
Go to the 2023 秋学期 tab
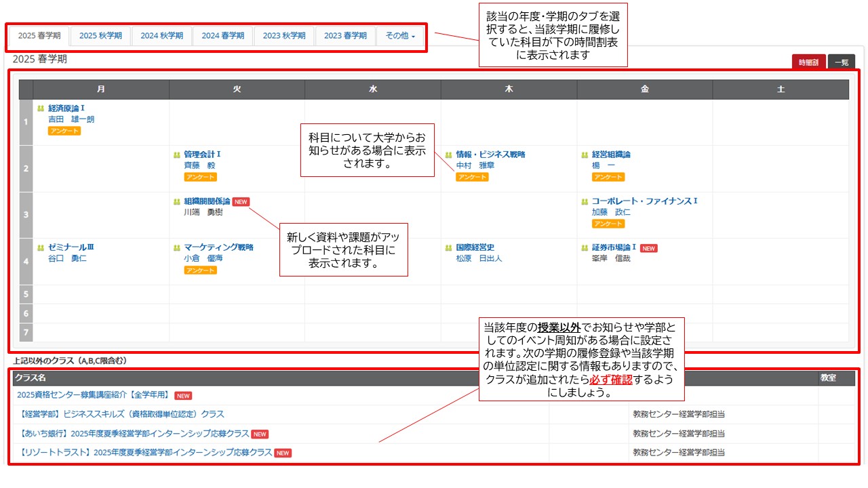[284, 36]
